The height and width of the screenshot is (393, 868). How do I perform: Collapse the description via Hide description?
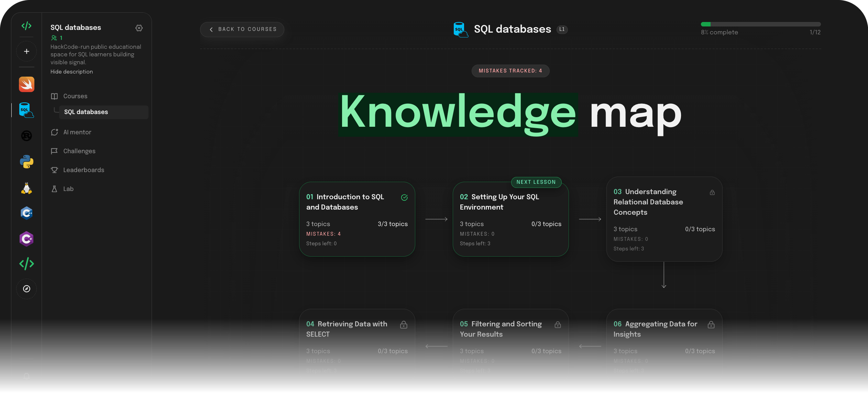point(72,71)
